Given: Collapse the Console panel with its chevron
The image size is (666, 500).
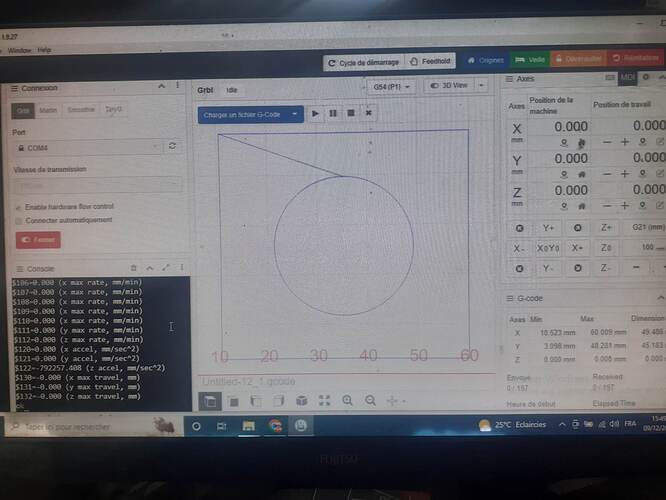Looking at the screenshot, I should click(x=150, y=268).
